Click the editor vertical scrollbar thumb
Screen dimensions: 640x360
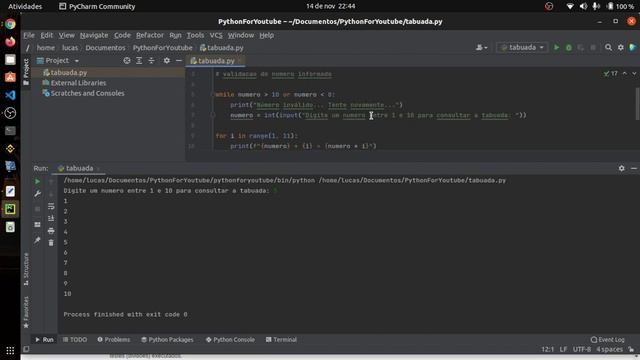coord(637,104)
